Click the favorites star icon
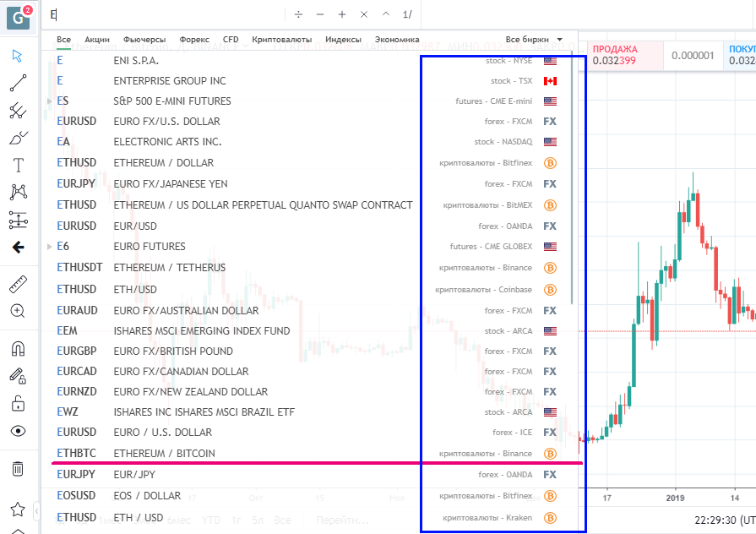 click(18, 509)
